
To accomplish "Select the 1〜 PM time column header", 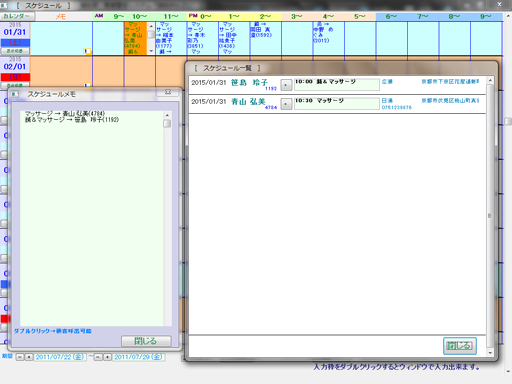I will click(x=234, y=16).
